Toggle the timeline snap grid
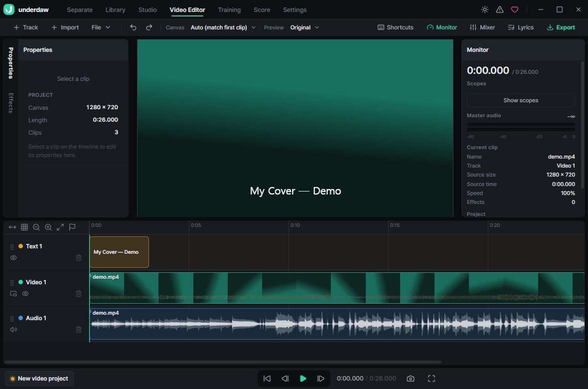 point(24,227)
